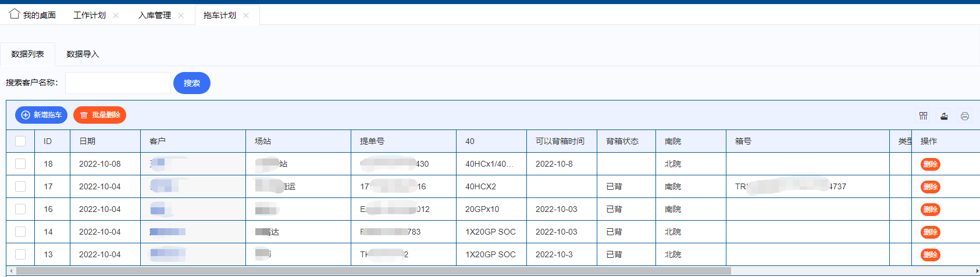Click the 新增拖车 button
This screenshot has height=277, width=980.
click(41, 115)
